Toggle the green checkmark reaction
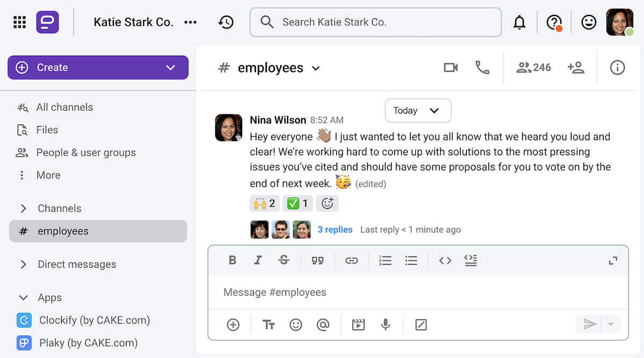The image size is (644, 358). [297, 203]
